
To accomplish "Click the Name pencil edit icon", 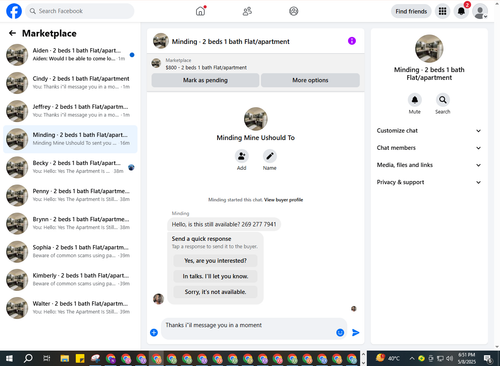I will 269,156.
